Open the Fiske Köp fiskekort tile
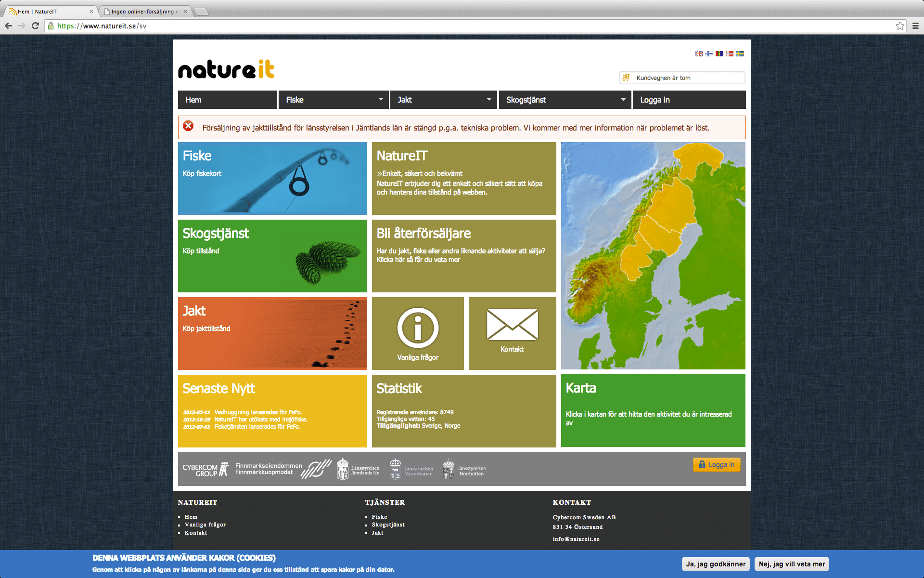Image resolution: width=924 pixels, height=578 pixels. click(272, 178)
